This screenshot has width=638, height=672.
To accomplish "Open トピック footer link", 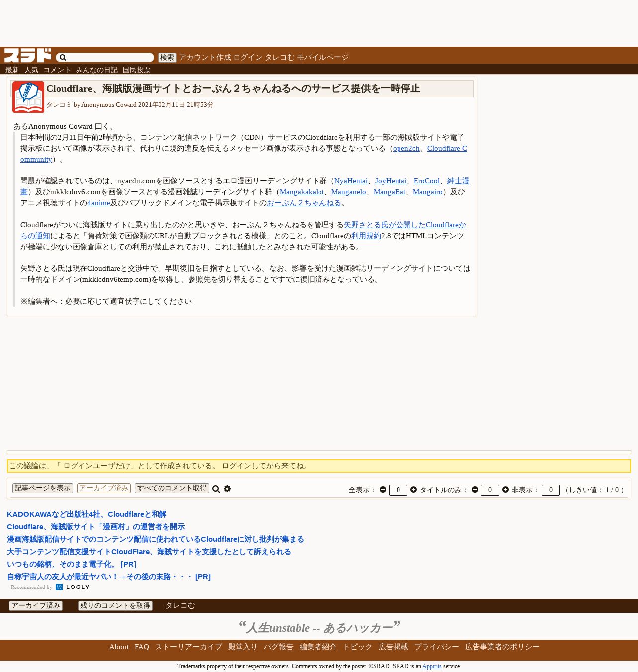I will tap(358, 647).
